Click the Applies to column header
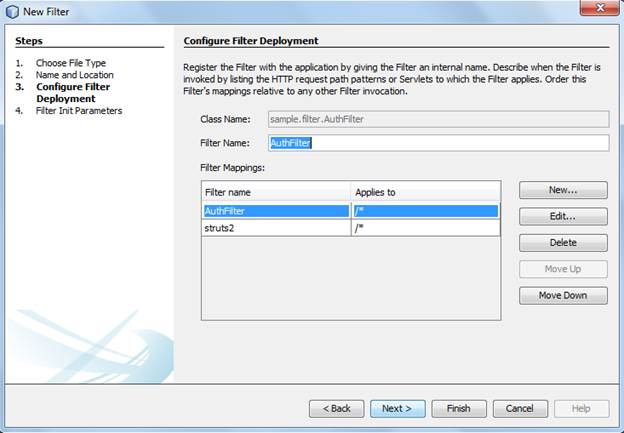The height and width of the screenshot is (433, 624). click(x=425, y=192)
